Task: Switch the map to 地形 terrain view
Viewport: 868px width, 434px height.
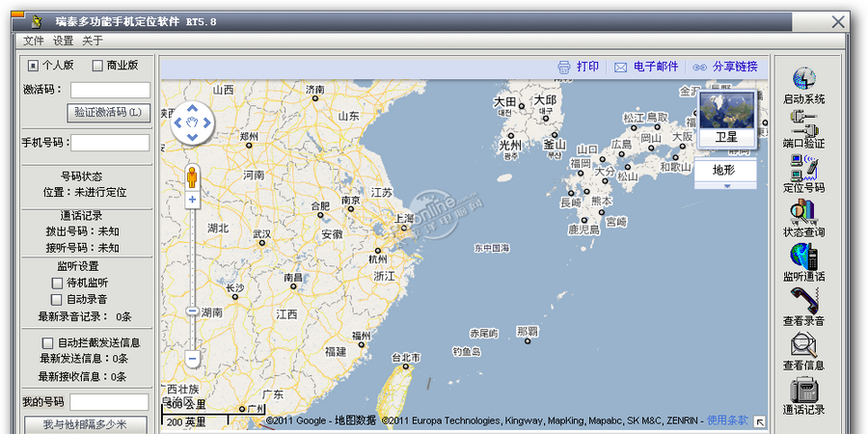Action: [725, 170]
